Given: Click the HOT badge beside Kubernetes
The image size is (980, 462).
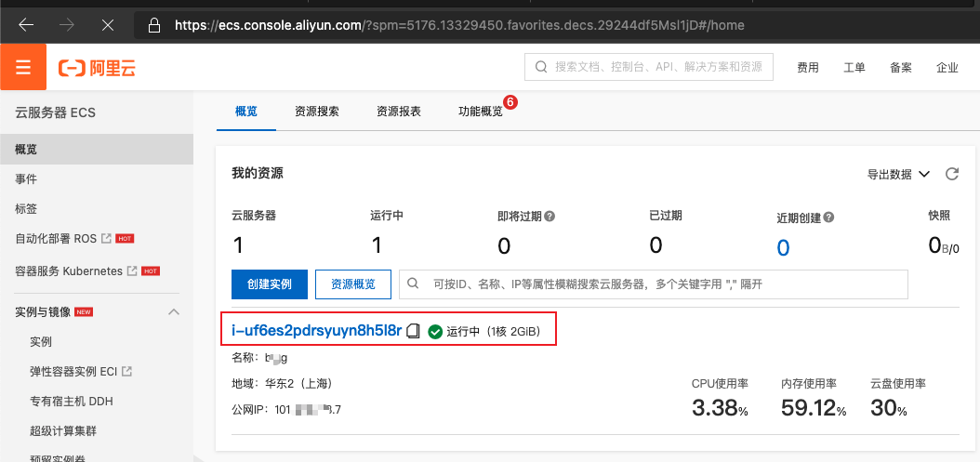Looking at the screenshot, I should tap(151, 271).
